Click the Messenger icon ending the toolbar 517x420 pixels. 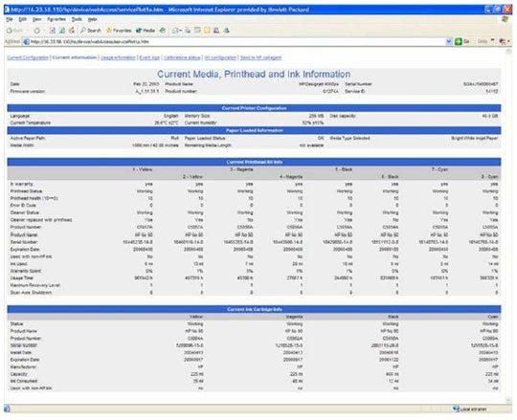(x=226, y=31)
